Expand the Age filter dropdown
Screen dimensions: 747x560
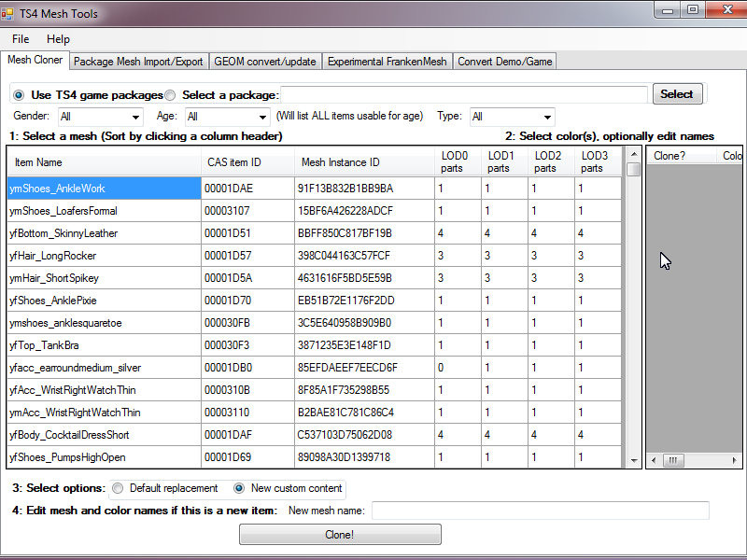[227, 117]
